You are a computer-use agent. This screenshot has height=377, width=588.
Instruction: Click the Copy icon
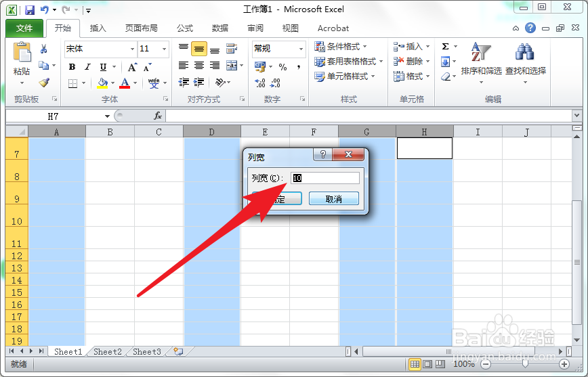[44, 66]
